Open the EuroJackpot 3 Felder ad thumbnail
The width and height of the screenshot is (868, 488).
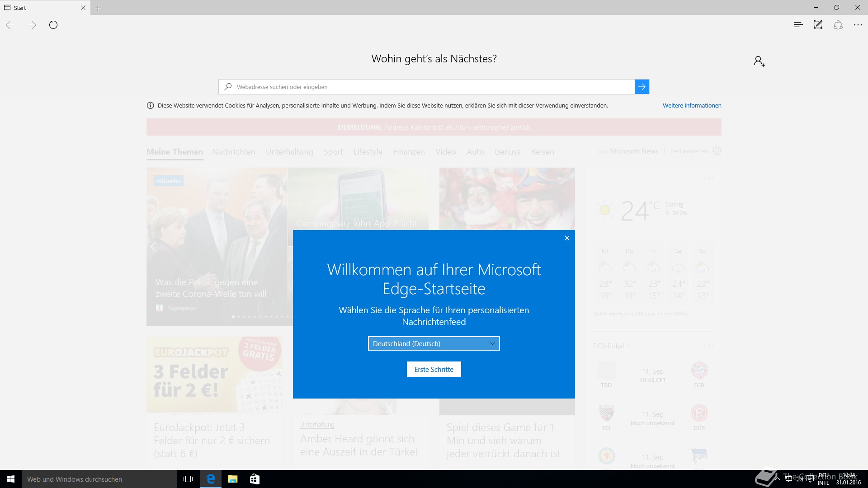click(214, 374)
